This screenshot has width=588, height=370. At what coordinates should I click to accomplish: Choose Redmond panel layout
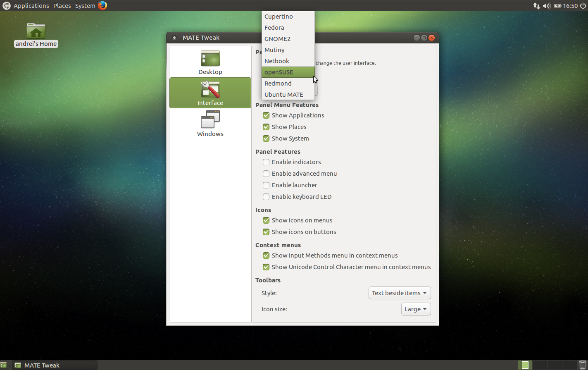click(x=288, y=84)
